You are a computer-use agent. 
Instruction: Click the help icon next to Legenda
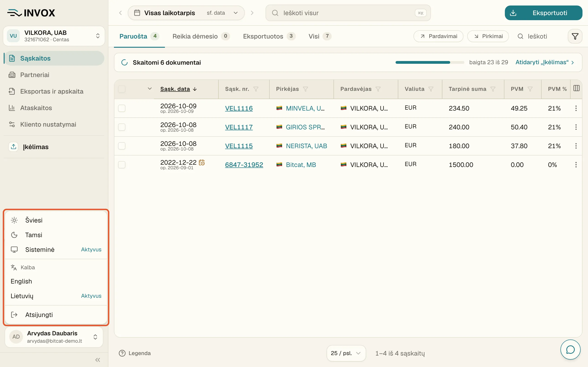click(x=122, y=353)
